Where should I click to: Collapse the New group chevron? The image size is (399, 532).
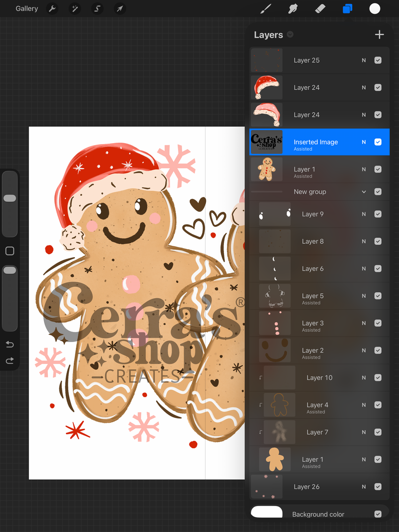pyautogui.click(x=364, y=191)
